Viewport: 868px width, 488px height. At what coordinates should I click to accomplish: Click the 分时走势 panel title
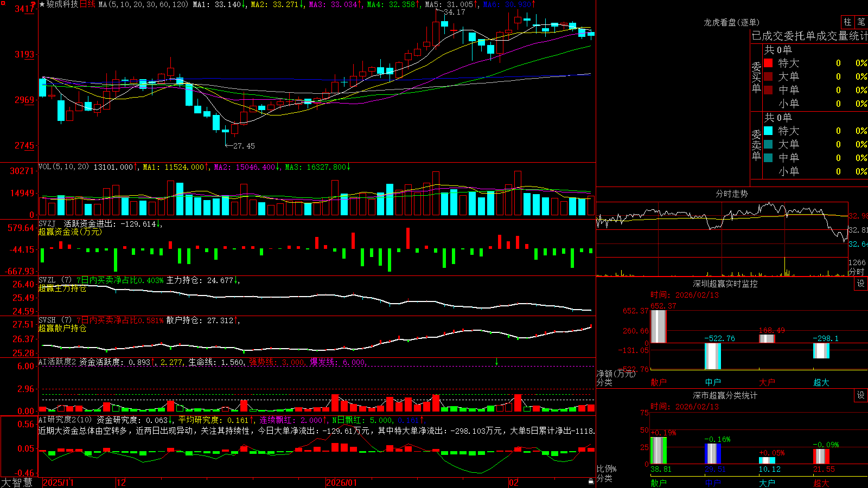coord(731,194)
